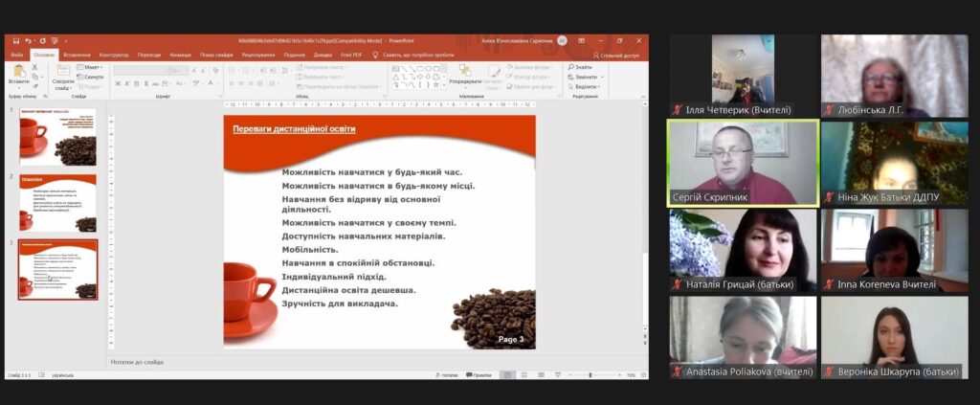Toggle the Comments (Примітки) pane button
This screenshot has height=405, width=980.
pos(478,375)
